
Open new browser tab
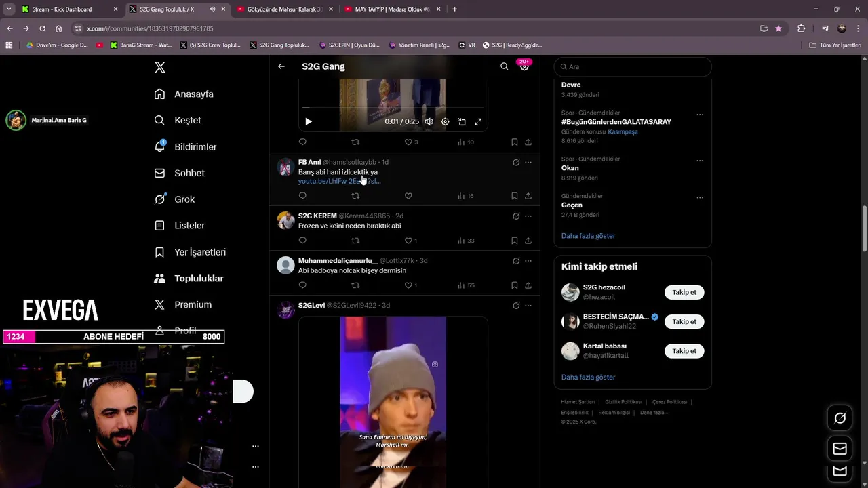pos(454,9)
